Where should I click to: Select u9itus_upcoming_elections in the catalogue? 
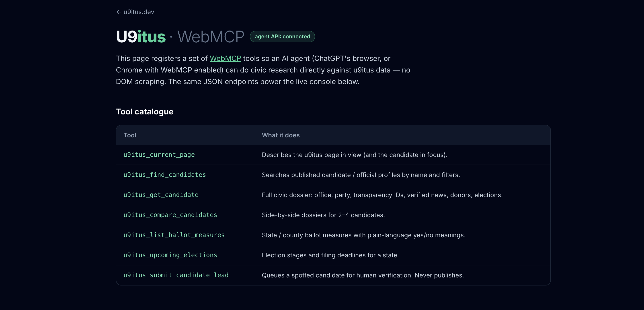(170, 255)
